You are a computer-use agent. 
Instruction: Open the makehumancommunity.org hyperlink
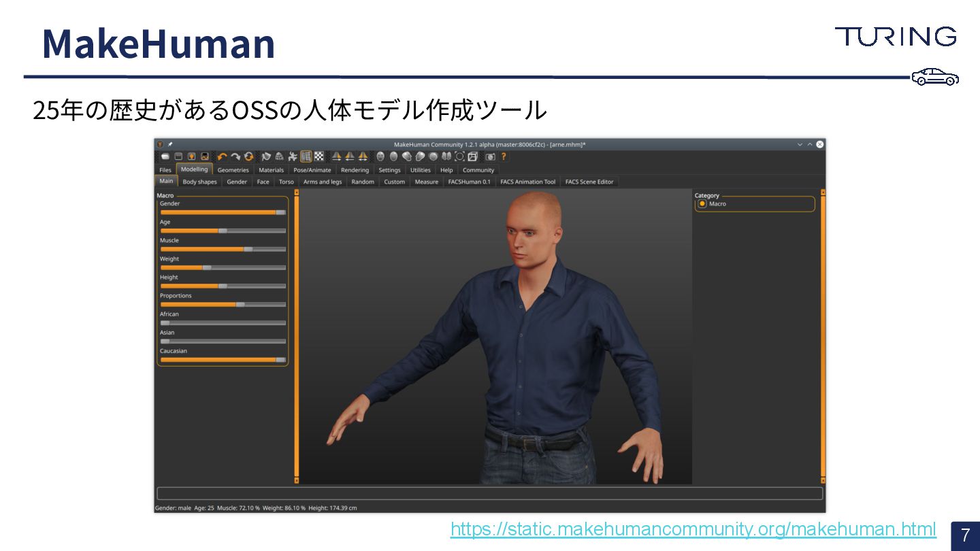[x=693, y=529]
